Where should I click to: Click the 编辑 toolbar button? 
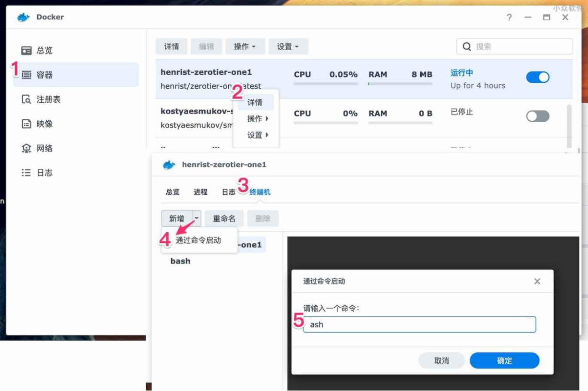click(206, 46)
